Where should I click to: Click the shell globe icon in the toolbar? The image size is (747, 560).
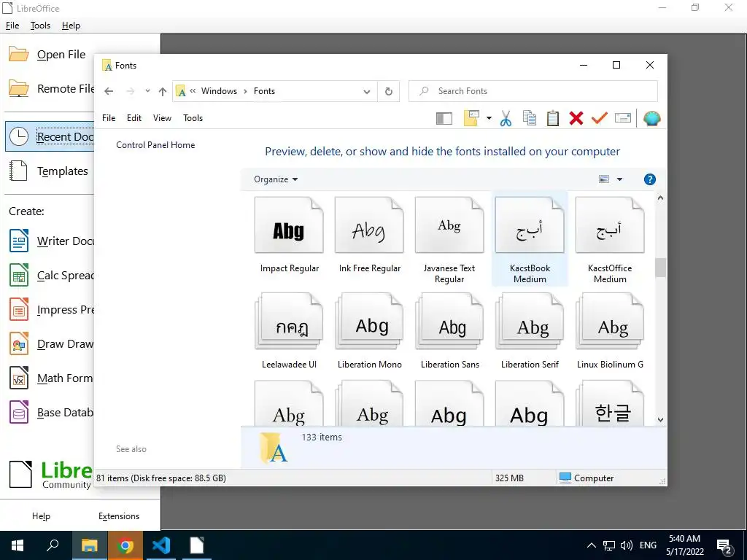tap(651, 118)
